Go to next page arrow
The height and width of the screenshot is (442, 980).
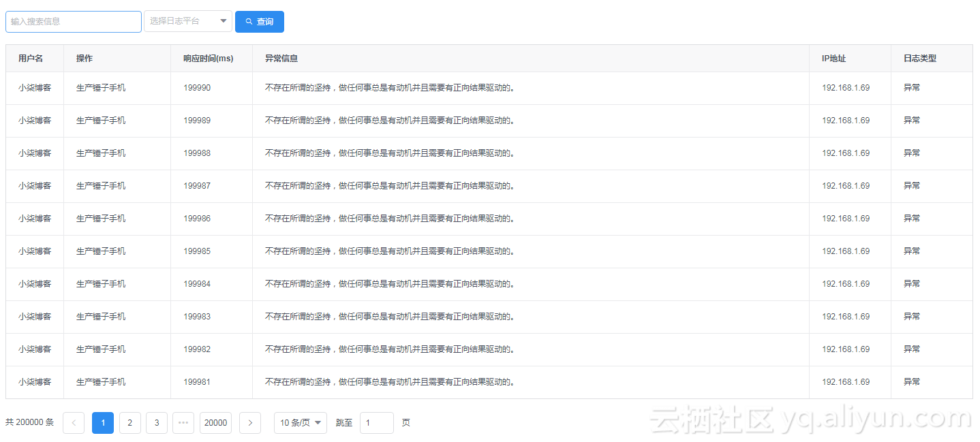coord(250,423)
